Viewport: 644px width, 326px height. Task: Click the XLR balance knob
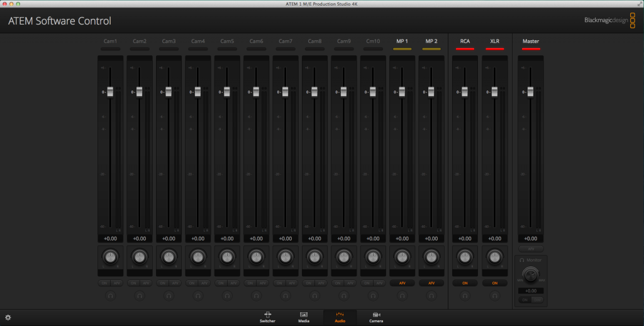pos(494,257)
